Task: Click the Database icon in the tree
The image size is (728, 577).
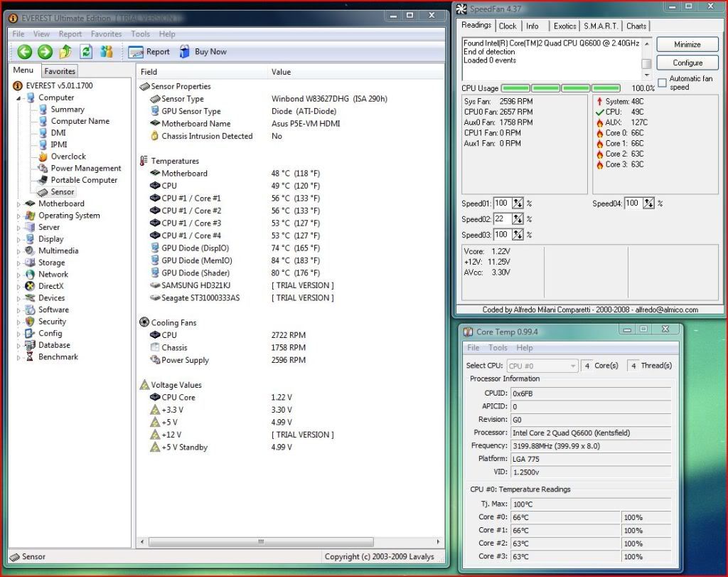Action: (x=30, y=345)
